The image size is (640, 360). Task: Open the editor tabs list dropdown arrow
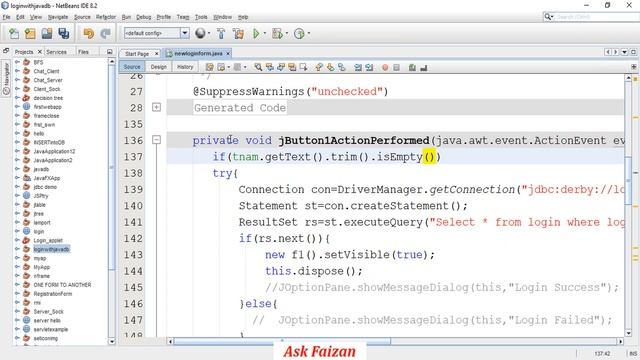point(624,52)
